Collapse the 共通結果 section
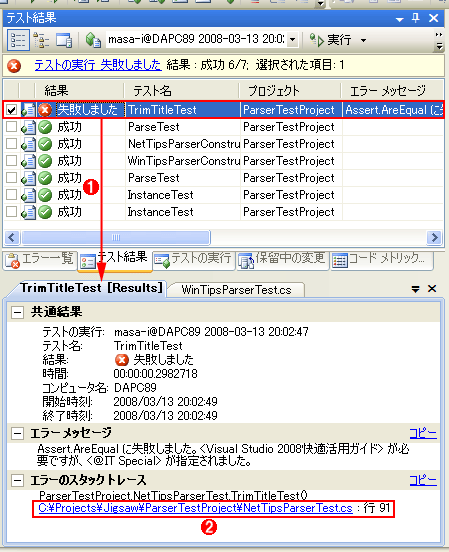449x552 pixels. tap(17, 312)
